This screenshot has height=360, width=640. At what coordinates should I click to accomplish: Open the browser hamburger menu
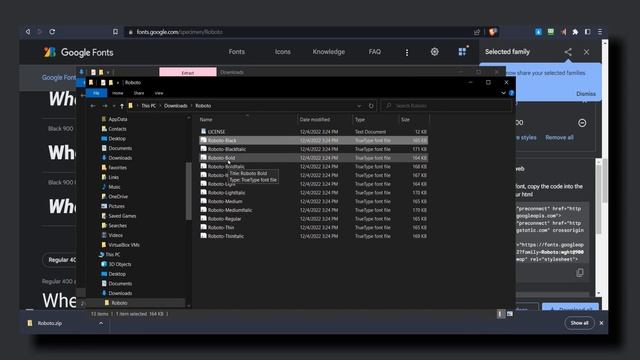[x=600, y=31]
